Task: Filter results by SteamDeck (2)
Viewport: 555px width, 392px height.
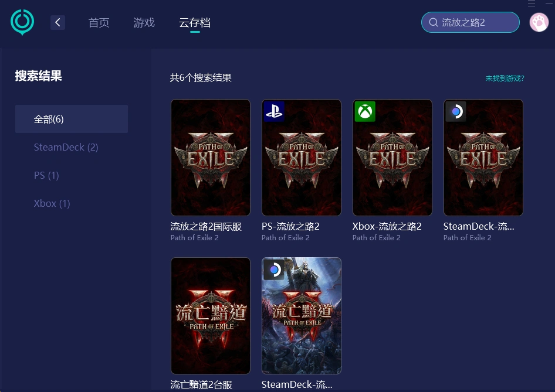Action: tap(66, 147)
